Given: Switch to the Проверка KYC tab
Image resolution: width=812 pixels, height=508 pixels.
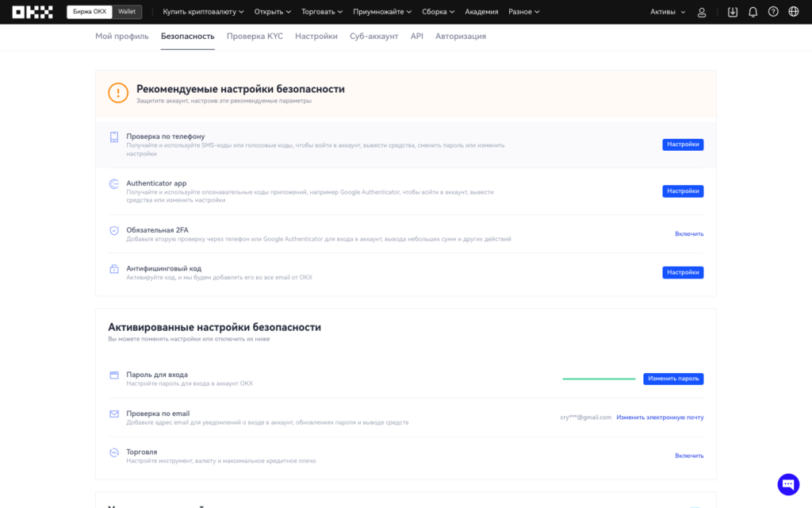Looking at the screenshot, I should 255,37.
